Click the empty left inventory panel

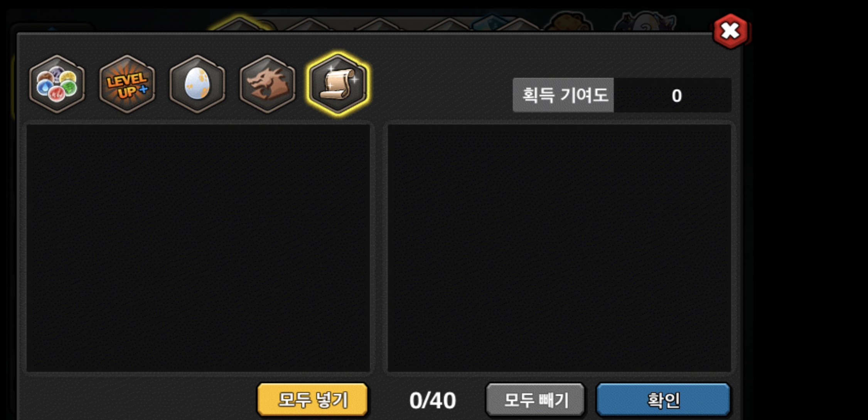click(x=198, y=248)
